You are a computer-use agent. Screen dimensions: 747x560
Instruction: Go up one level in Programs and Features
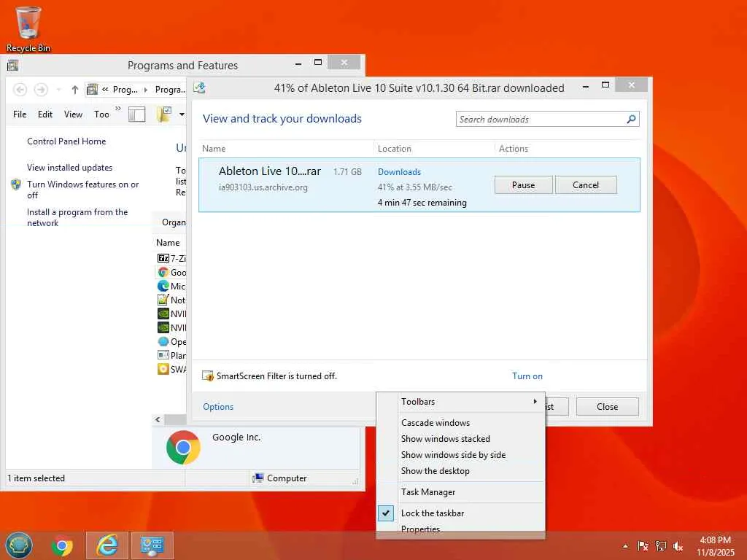[x=75, y=90]
